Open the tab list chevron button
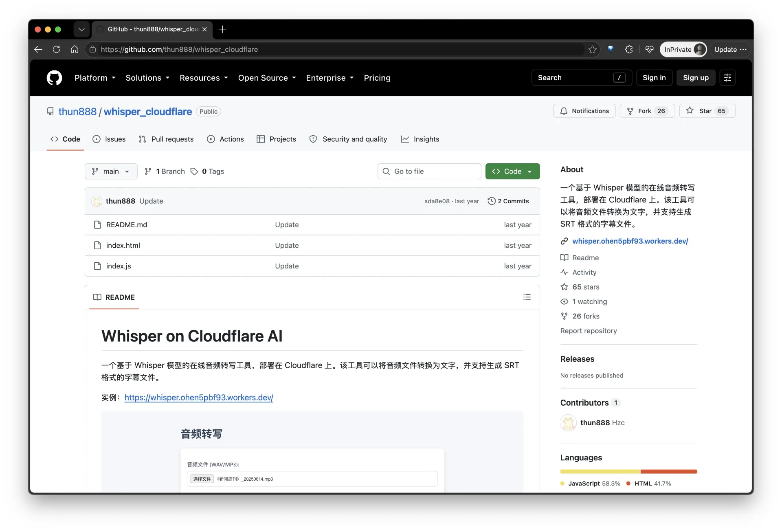782x532 pixels. (x=81, y=29)
